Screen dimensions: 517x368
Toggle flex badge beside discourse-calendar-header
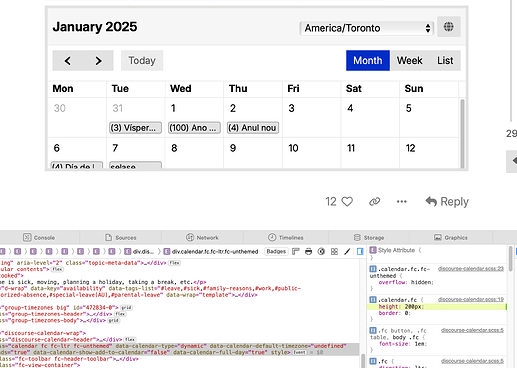click(130, 339)
